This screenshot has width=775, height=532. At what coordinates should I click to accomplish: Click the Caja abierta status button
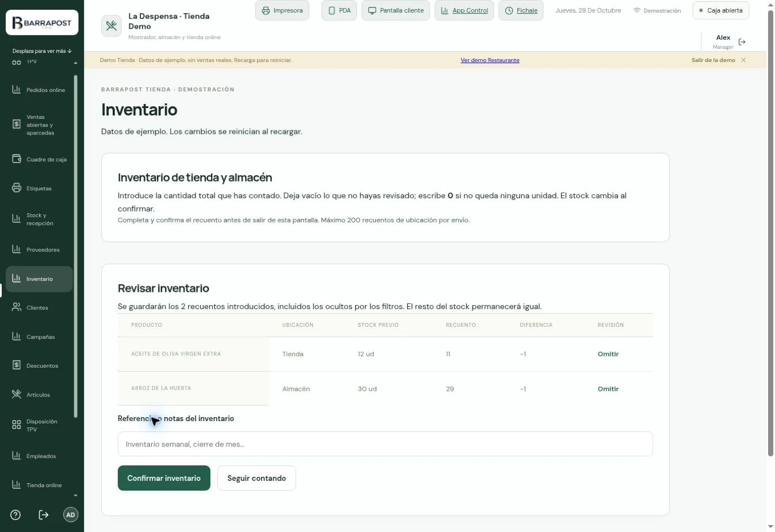[x=721, y=10]
